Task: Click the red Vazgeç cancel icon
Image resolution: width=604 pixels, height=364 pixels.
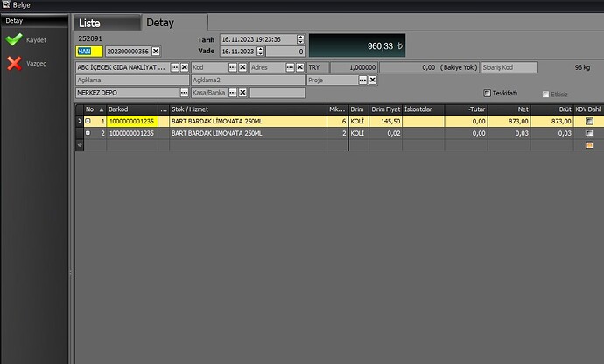Action: 13,63
